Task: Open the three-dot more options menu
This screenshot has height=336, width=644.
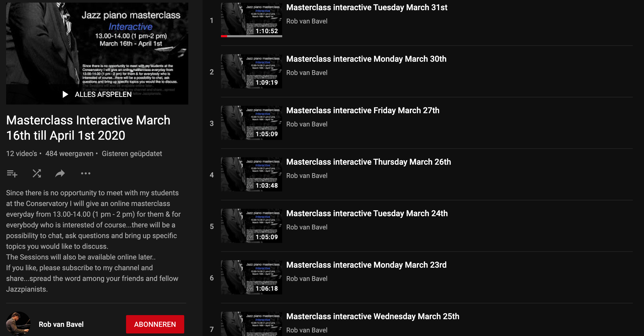Action: click(x=85, y=174)
